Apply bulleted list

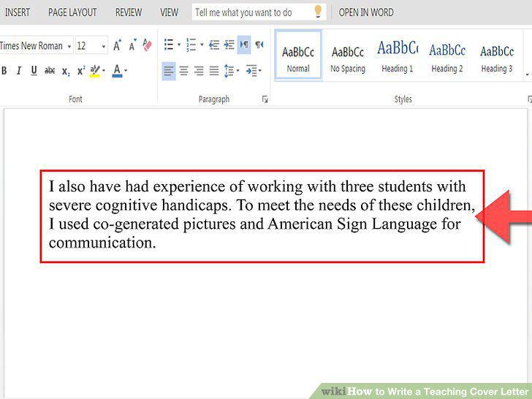tap(169, 45)
